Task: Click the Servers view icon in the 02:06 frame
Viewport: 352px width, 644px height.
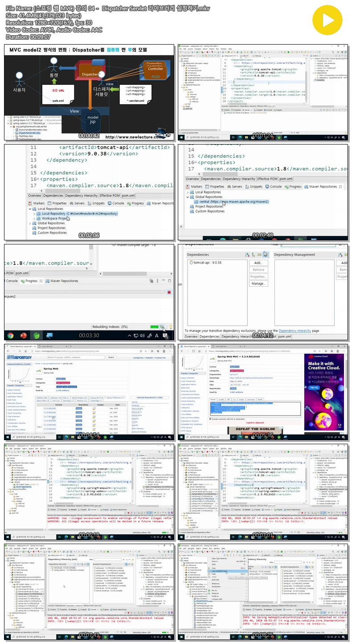Action: (71, 203)
